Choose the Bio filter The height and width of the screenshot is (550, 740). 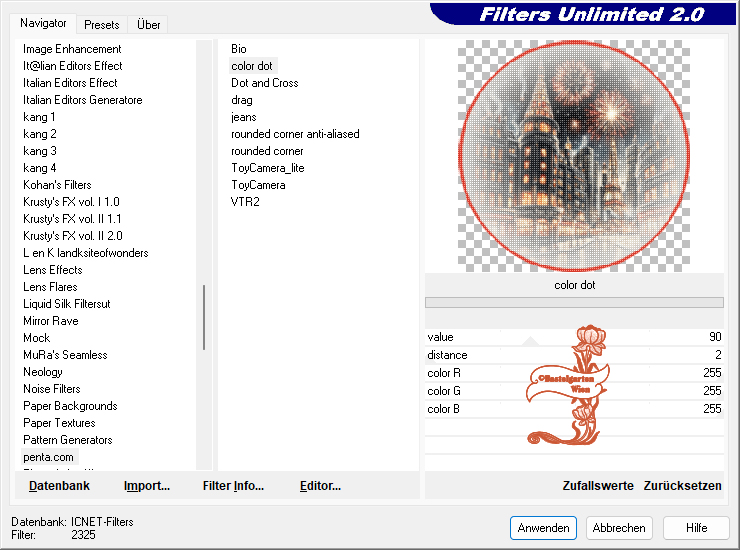(x=238, y=49)
